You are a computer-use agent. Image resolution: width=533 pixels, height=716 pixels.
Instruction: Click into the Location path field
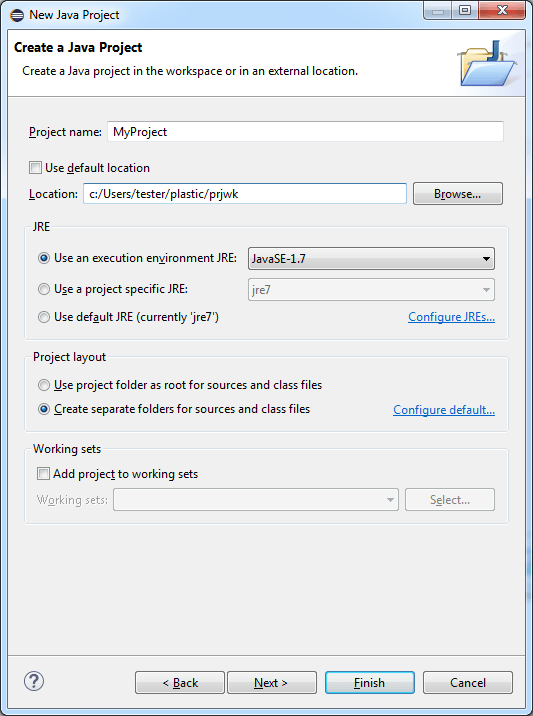[245, 194]
